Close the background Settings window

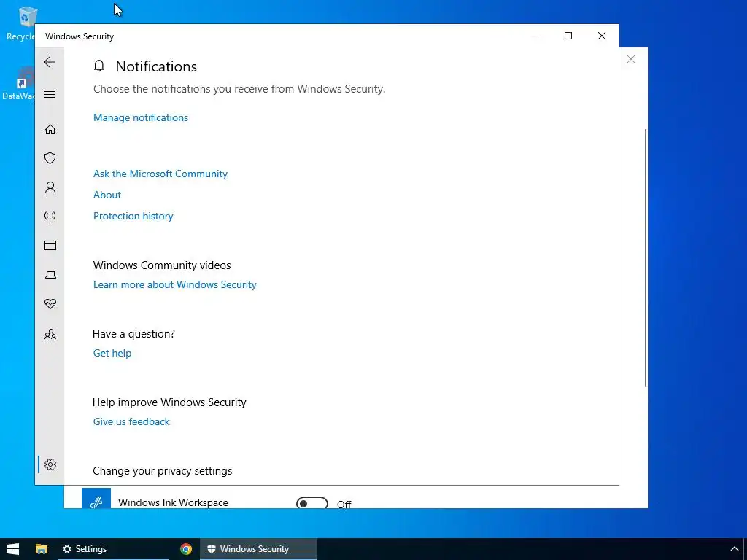point(631,59)
